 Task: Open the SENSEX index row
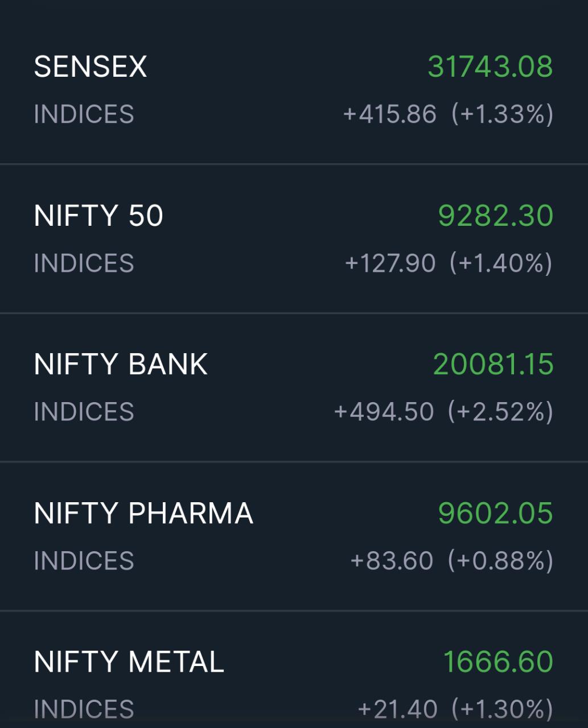[91, 67]
